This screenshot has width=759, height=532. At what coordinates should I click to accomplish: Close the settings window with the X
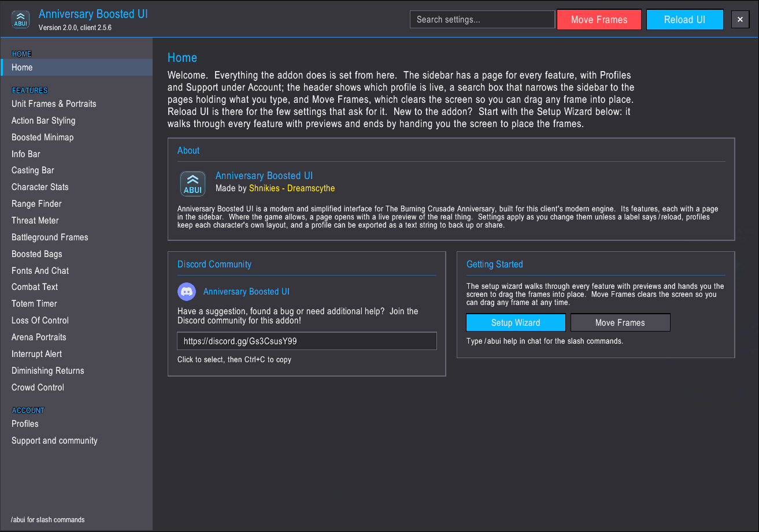pos(740,20)
